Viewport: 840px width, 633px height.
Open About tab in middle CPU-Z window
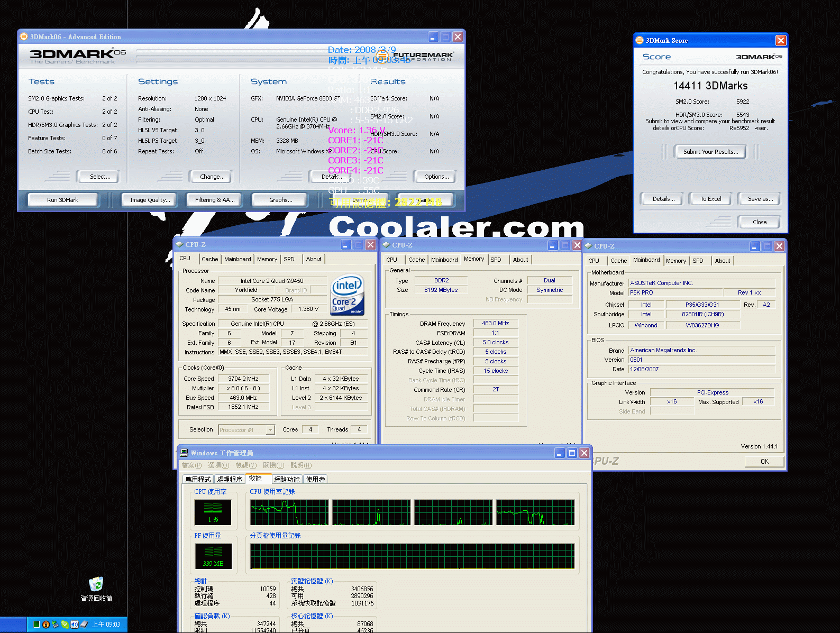coord(521,260)
